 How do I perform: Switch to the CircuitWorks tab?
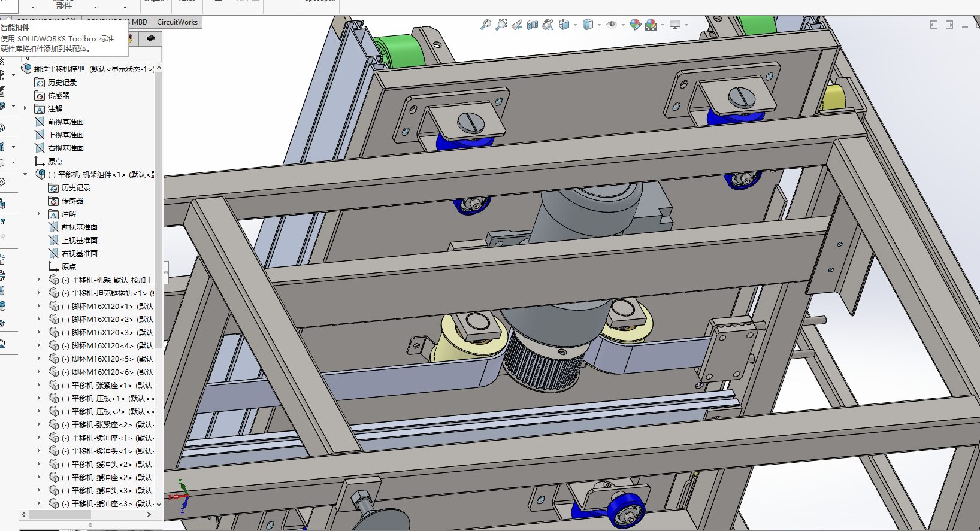(x=177, y=22)
